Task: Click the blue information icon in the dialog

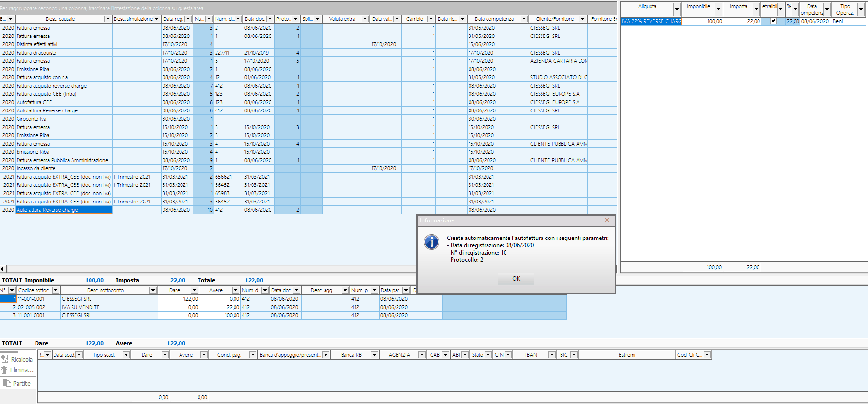Action: 432,242
